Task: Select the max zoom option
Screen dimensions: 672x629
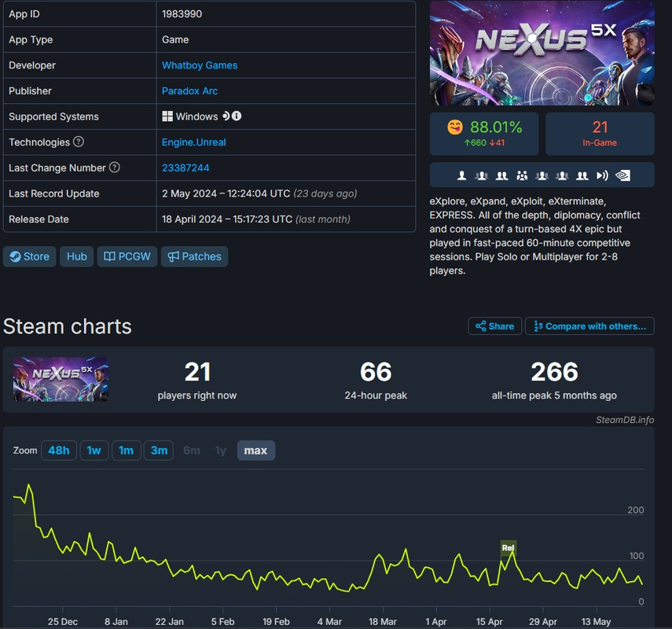Action: (256, 451)
